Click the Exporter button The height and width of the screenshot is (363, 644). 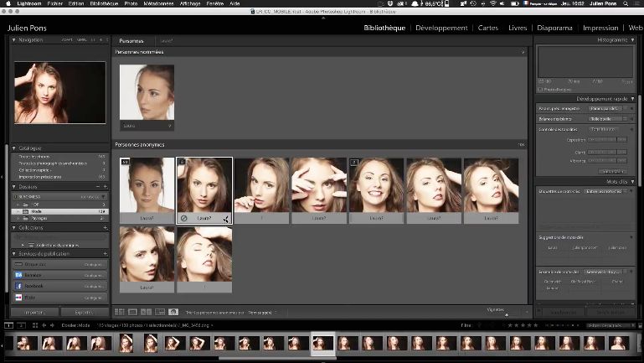click(85, 312)
